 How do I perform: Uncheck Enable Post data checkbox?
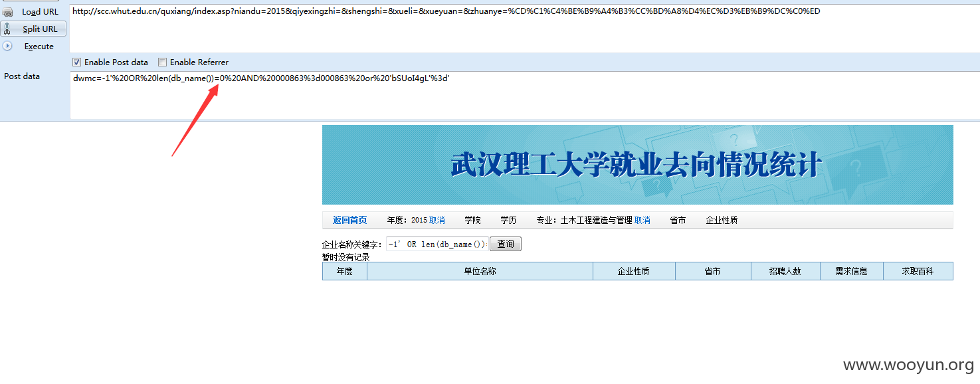(x=77, y=62)
